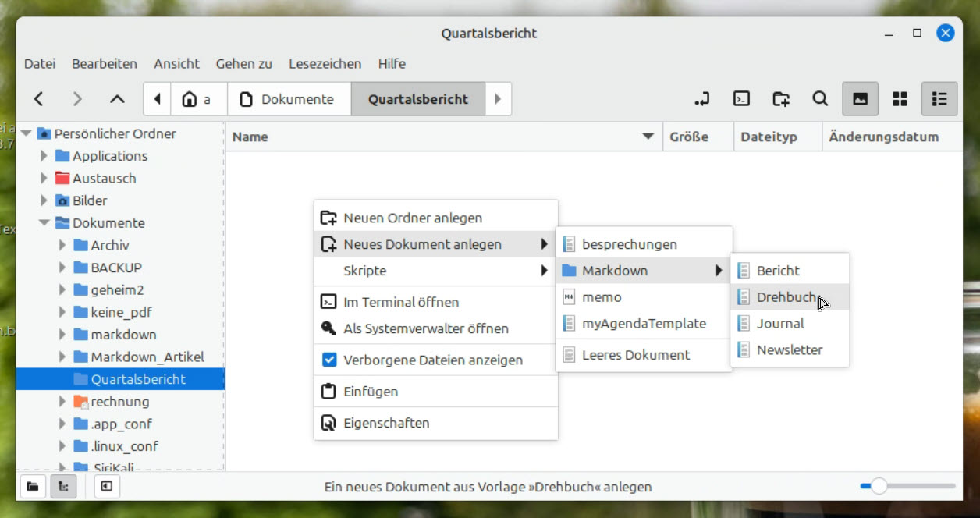Open the Lesezeichen menu

[325, 64]
